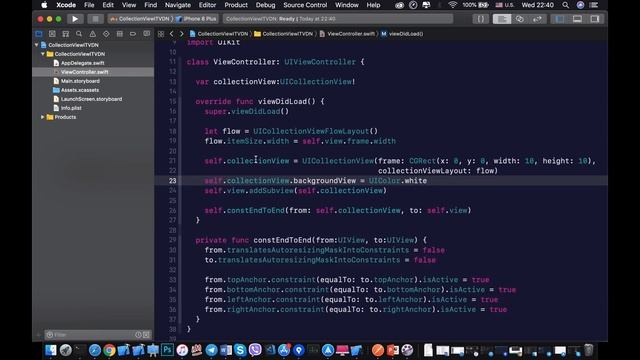The width and height of the screenshot is (640, 360).
Task: Open Safari from the Dock
Action: coord(95,350)
